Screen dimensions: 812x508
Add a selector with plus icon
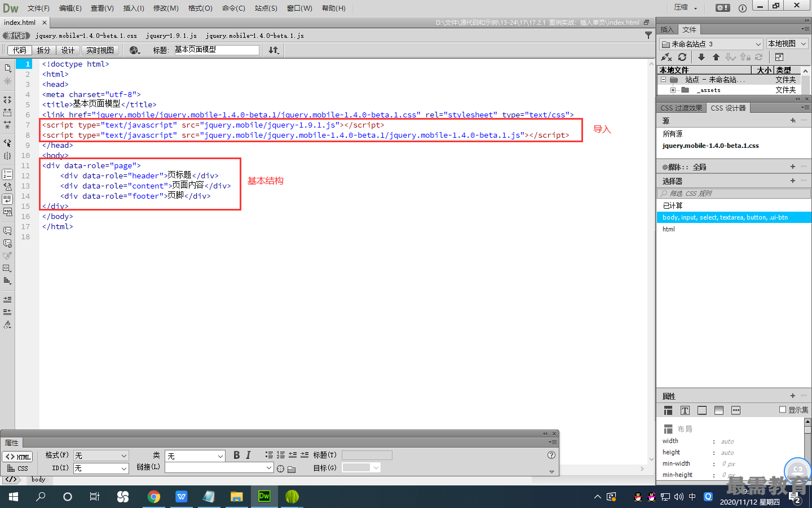point(793,181)
